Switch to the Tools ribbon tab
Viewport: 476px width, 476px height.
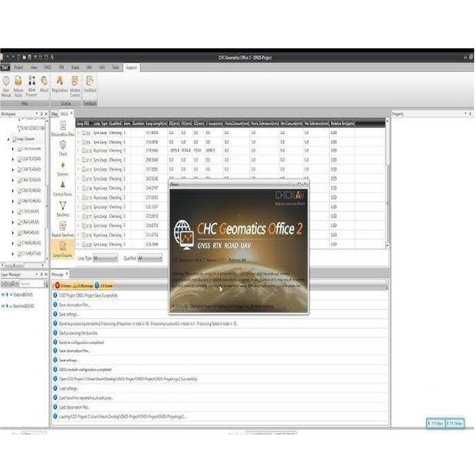tap(116, 67)
